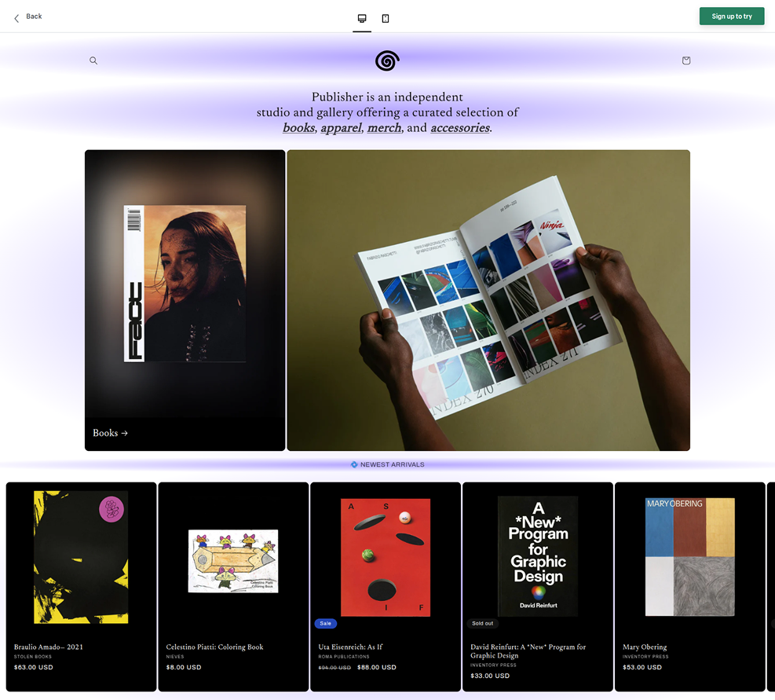Select the Mary Obering product image
The image size is (775, 700).
click(689, 559)
